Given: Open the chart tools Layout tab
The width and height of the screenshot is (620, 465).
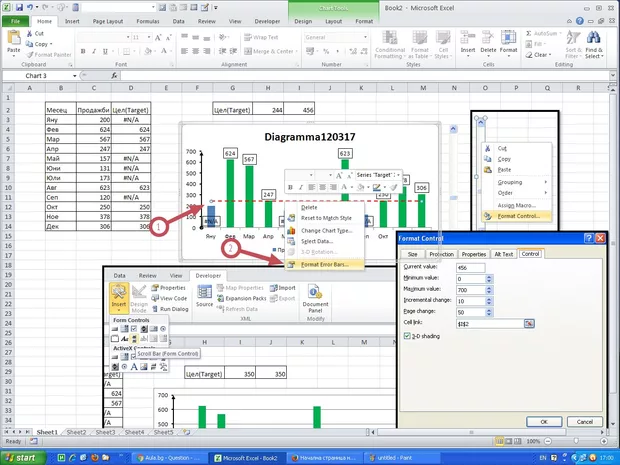Looking at the screenshot, I should pos(333,21).
